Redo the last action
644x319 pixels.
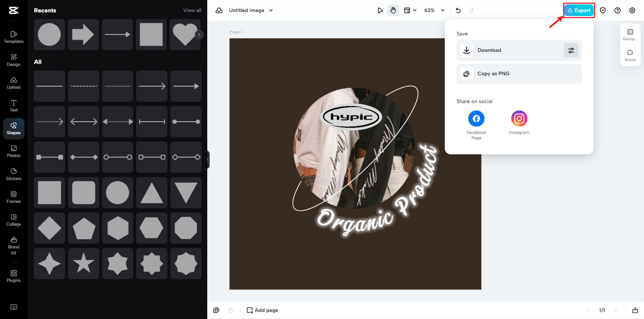(471, 10)
